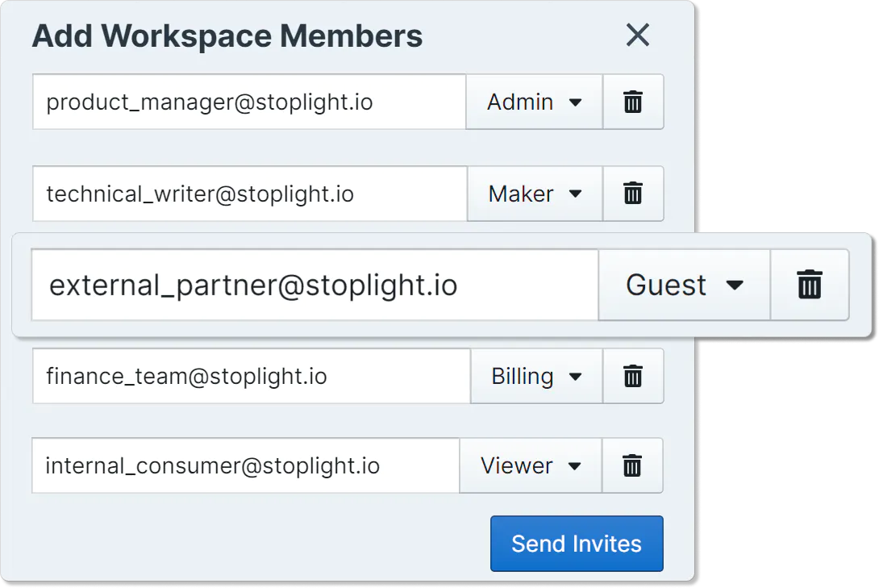This screenshot has width=879, height=588.
Task: Click the caret arrow beside Billing
Action: pyautogui.click(x=575, y=377)
